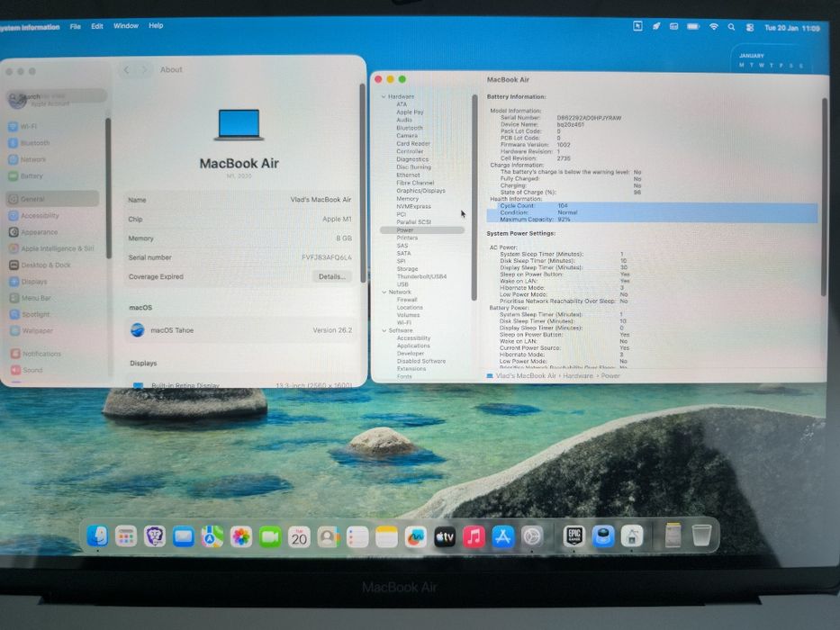Viewport: 840px width, 630px height.
Task: Collapse the Hardware section in System Information
Action: point(384,96)
